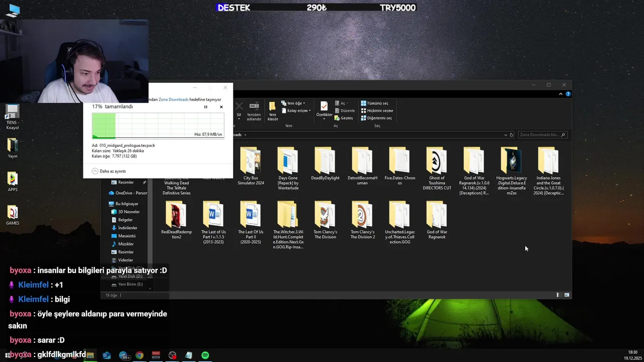The image size is (644, 362).
Task: Open Müzikler in the sidebar
Action: (x=123, y=244)
